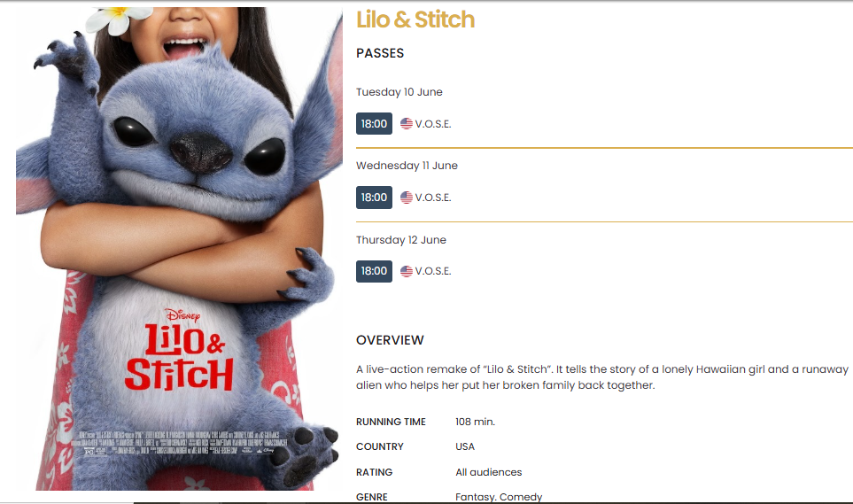Click the US flag icon for Tuesday's screening
853x504 pixels.
(x=407, y=123)
